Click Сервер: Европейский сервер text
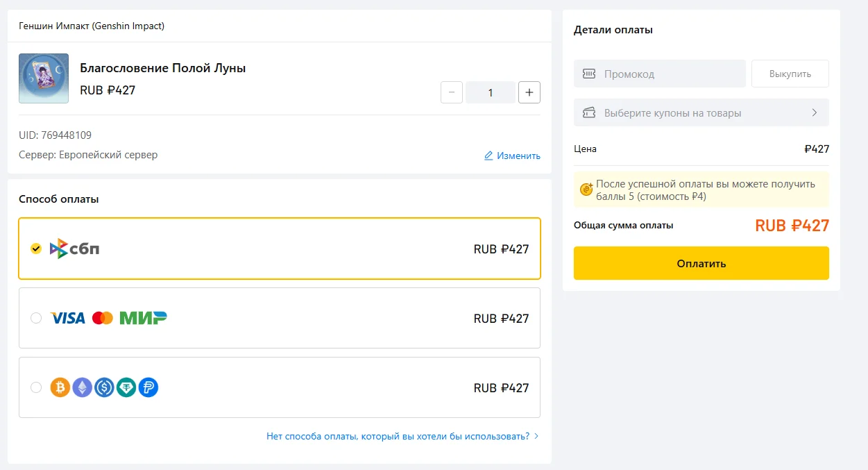Screen dimensions: 868x470 [88, 155]
